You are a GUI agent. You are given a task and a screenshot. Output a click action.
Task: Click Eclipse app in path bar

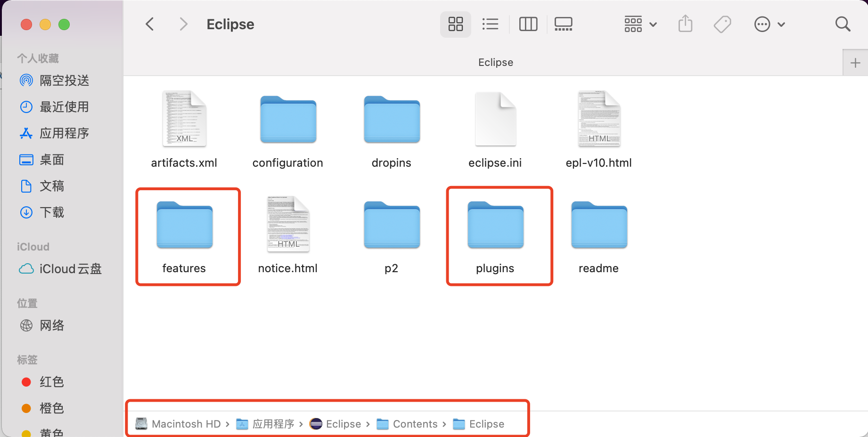336,424
